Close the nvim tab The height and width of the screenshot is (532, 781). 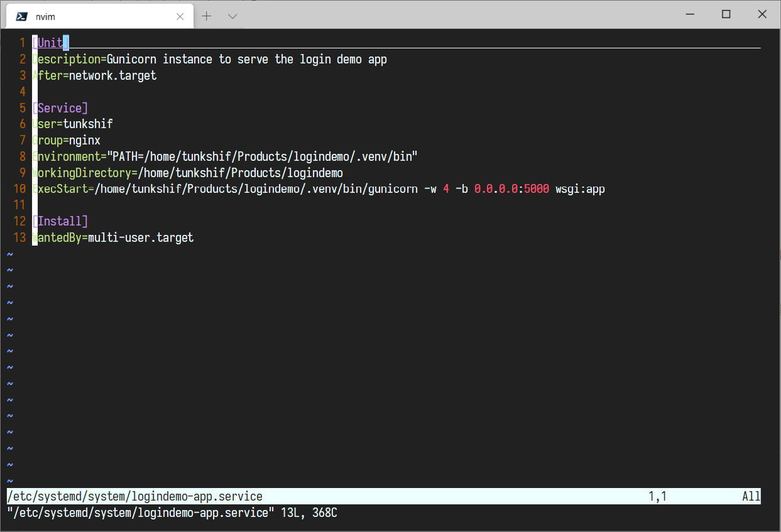pyautogui.click(x=180, y=17)
